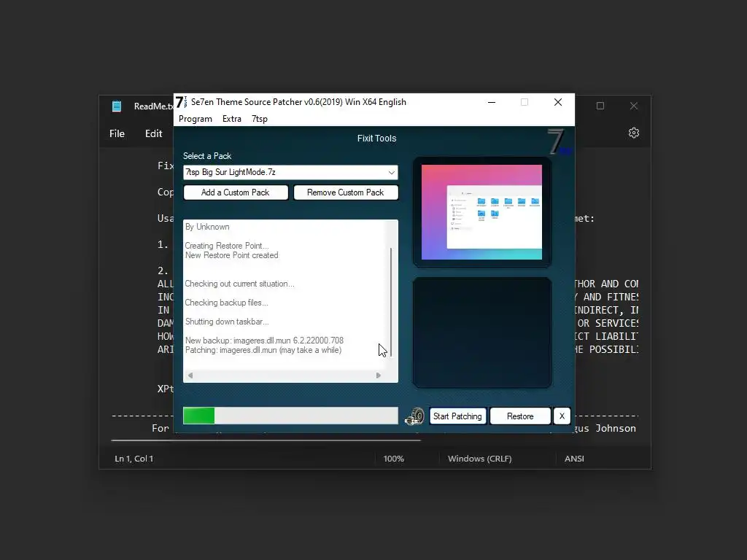Click 'Ln 1, Col 1' in Notepad status bar
This screenshot has height=560, width=747.
134,459
